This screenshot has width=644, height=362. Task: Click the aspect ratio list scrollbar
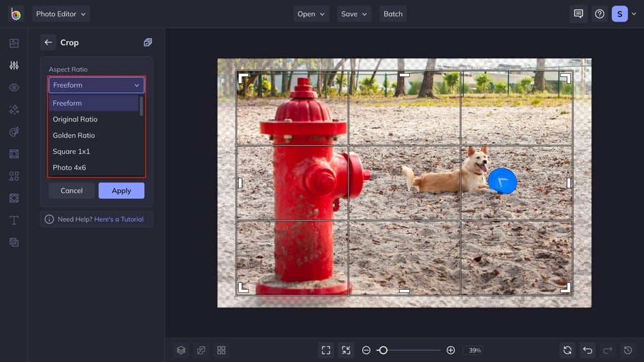[141, 106]
